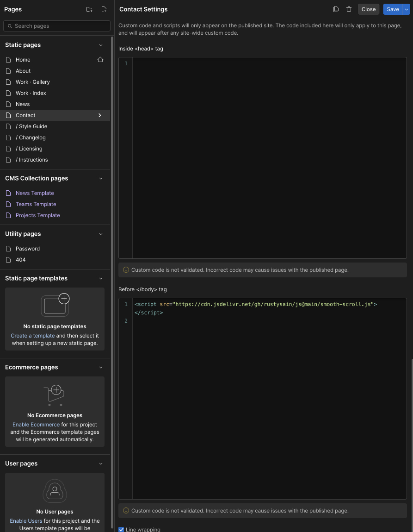Click the Contact page settings chevron
The image size is (413, 532).
pos(99,115)
